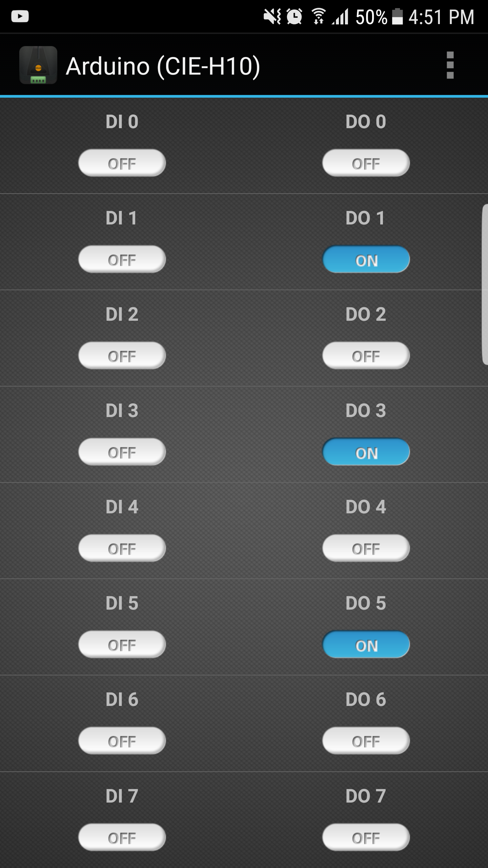Toggle the DI 3 switch

pos(121,451)
